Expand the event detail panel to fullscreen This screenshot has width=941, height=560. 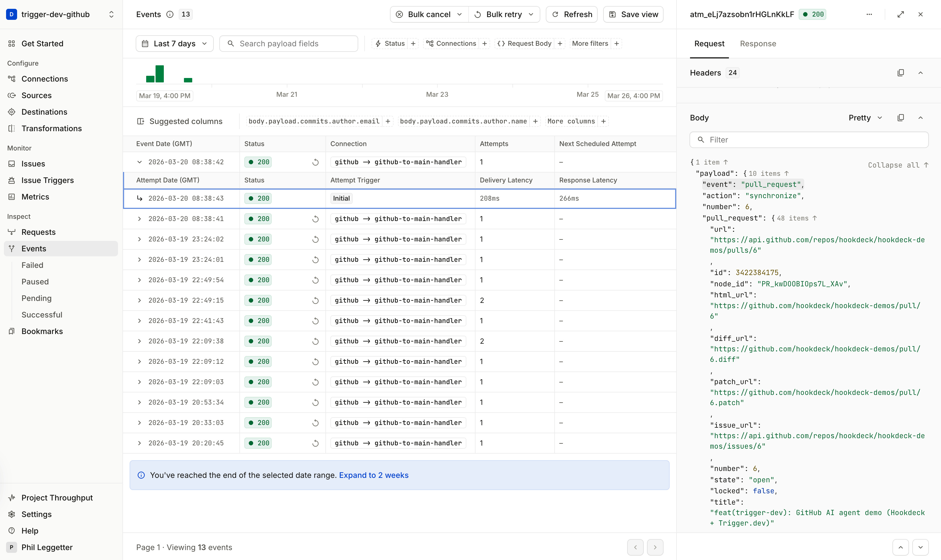click(901, 14)
